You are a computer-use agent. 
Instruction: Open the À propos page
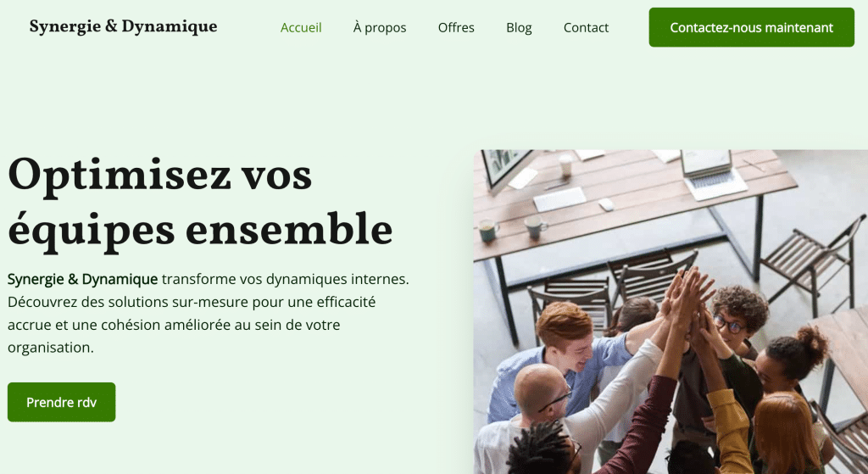click(380, 28)
